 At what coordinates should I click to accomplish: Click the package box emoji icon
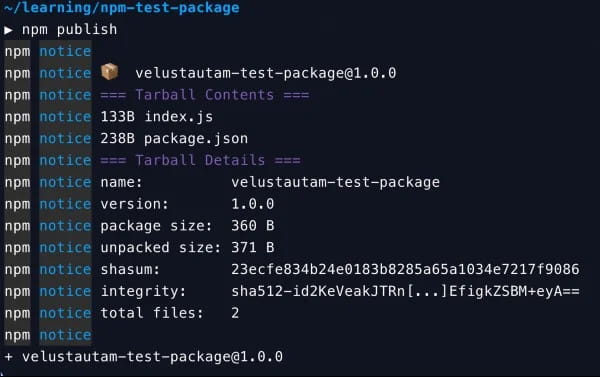(x=109, y=72)
